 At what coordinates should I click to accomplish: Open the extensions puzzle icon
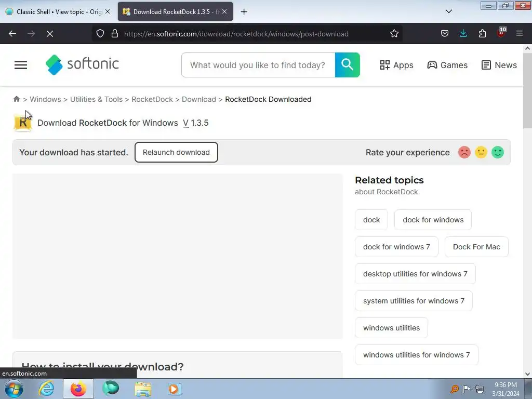click(x=482, y=34)
